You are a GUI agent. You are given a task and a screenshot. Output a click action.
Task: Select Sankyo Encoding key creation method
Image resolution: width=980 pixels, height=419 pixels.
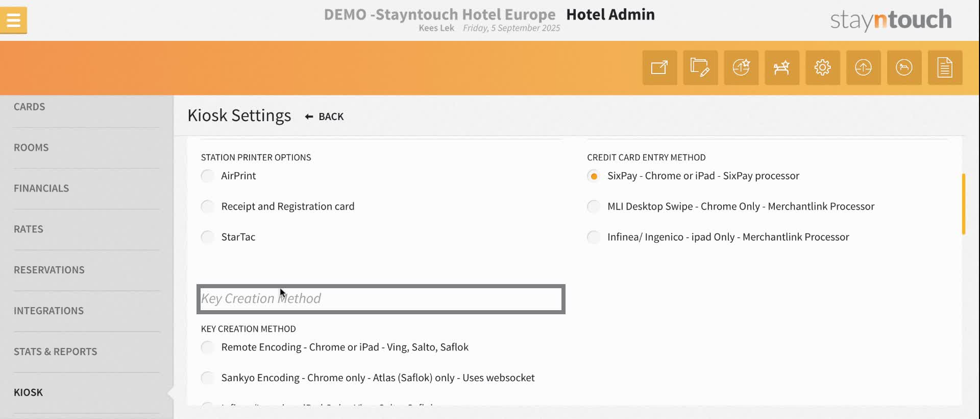pyautogui.click(x=207, y=378)
